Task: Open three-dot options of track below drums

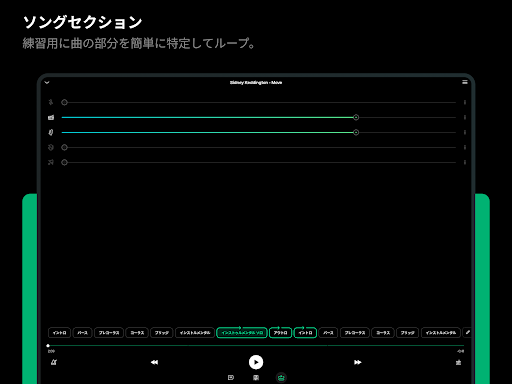Action: click(x=465, y=132)
